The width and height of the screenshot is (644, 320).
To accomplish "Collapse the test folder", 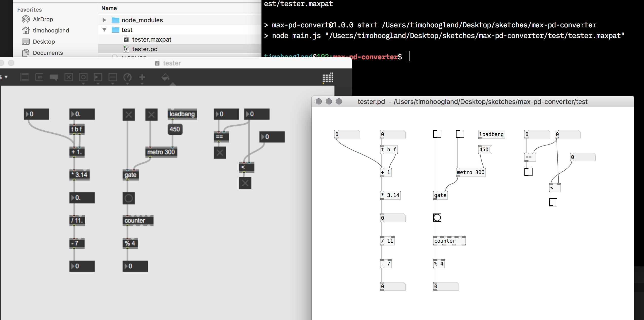I will coord(104,30).
